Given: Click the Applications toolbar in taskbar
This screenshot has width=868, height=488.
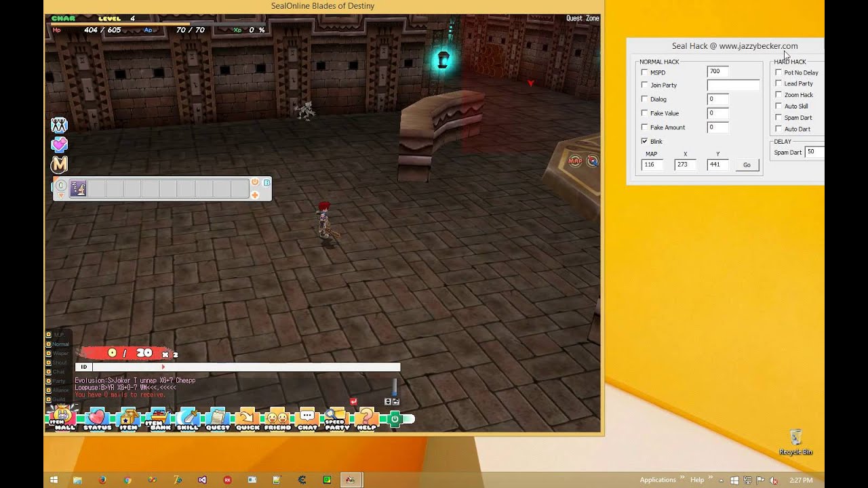Looking at the screenshot, I should tap(658, 480).
